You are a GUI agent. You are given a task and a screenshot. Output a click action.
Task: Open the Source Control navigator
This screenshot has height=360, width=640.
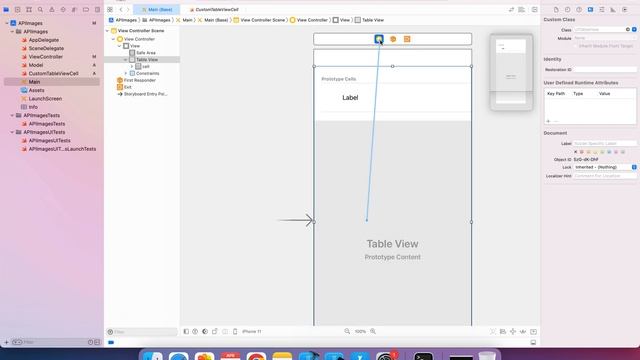(18, 9)
